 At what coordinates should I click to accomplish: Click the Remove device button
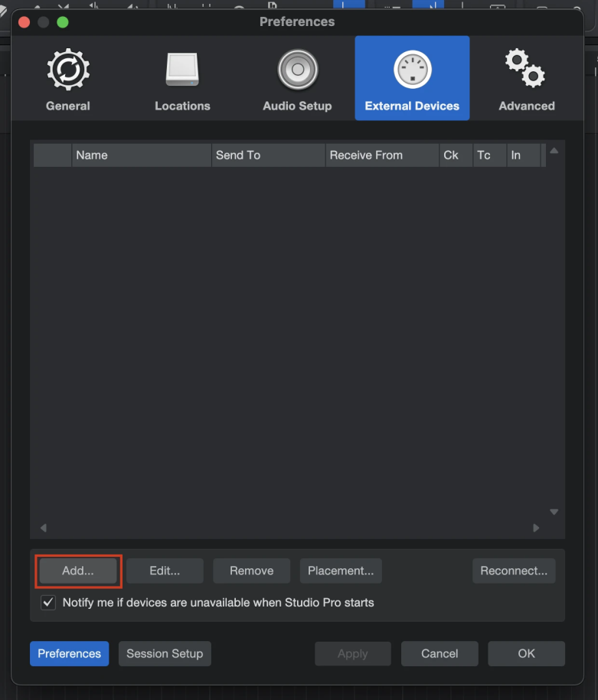pos(251,571)
